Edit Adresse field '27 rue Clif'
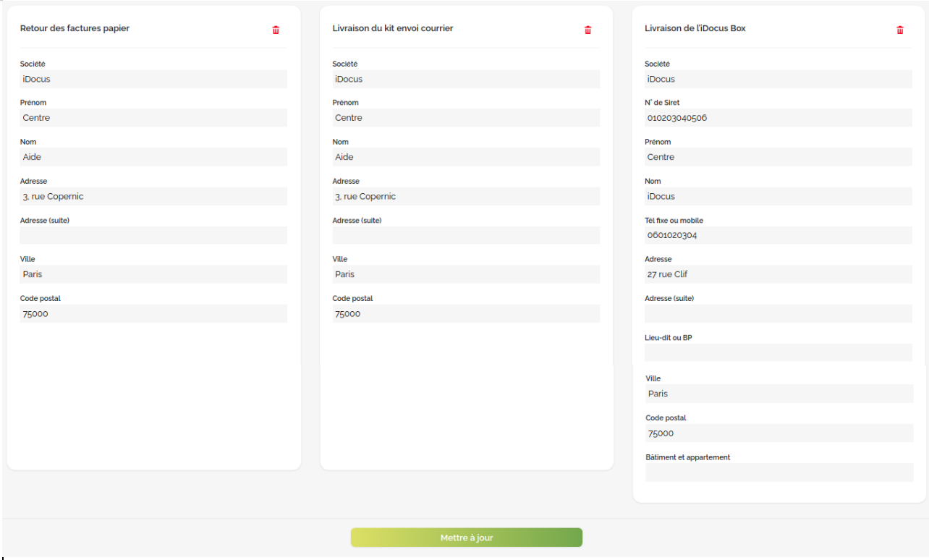This screenshot has height=560, width=929. coord(779,274)
